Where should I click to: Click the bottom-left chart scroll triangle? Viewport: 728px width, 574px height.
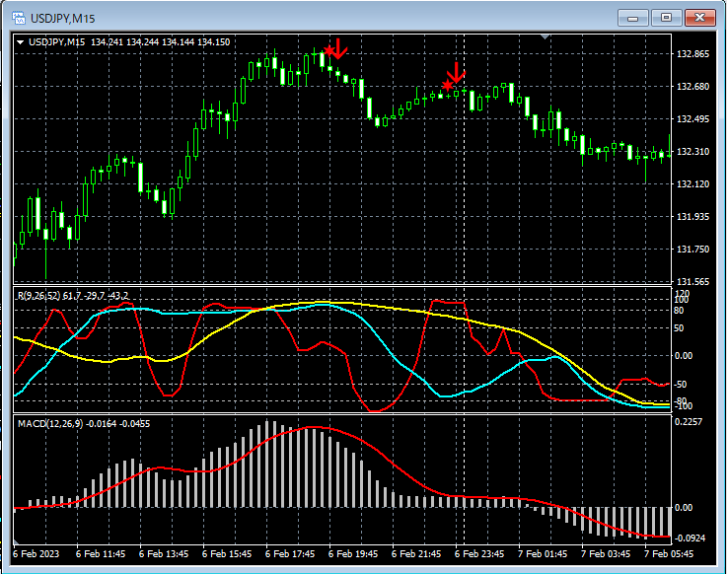[17, 543]
